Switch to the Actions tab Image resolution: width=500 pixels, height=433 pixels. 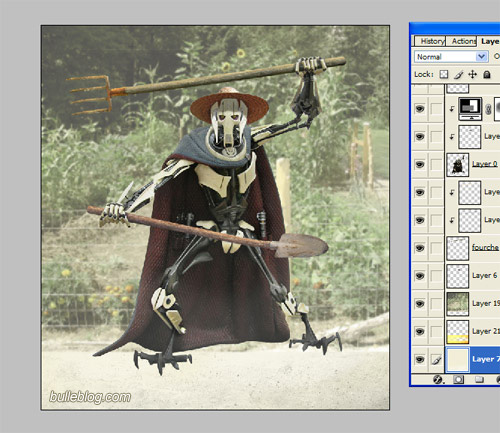462,41
